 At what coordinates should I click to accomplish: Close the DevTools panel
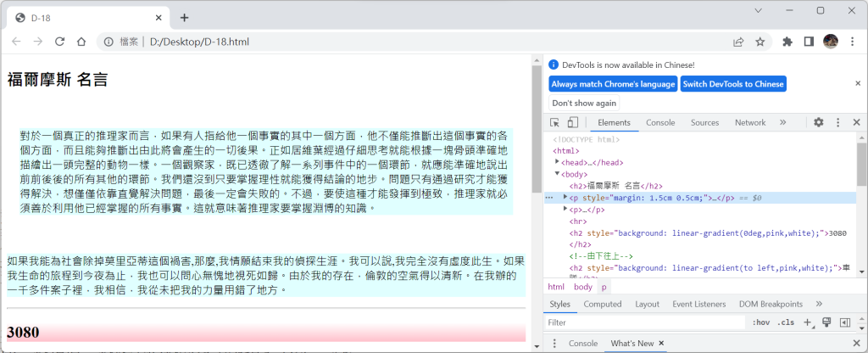point(856,122)
